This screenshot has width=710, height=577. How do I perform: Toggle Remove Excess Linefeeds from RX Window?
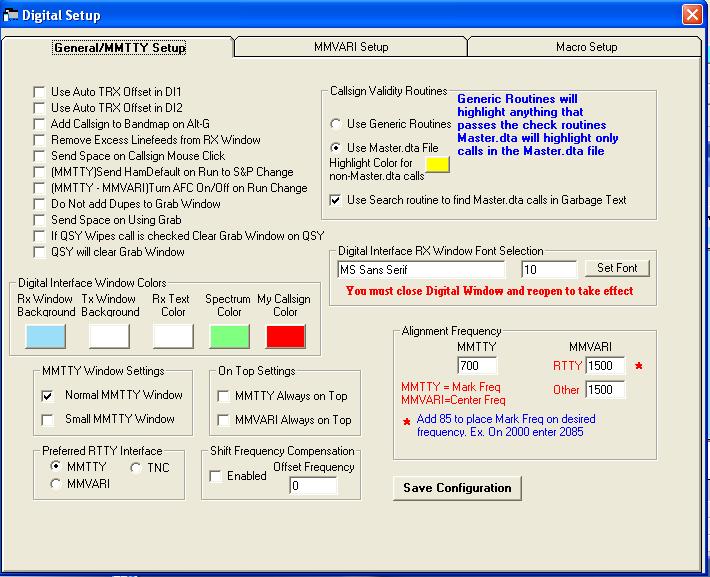(x=39, y=140)
